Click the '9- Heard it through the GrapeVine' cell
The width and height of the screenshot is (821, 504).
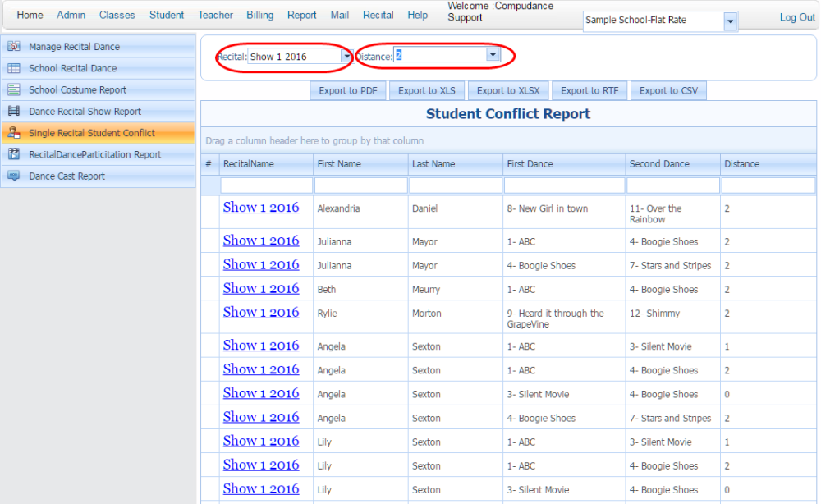[x=564, y=317]
